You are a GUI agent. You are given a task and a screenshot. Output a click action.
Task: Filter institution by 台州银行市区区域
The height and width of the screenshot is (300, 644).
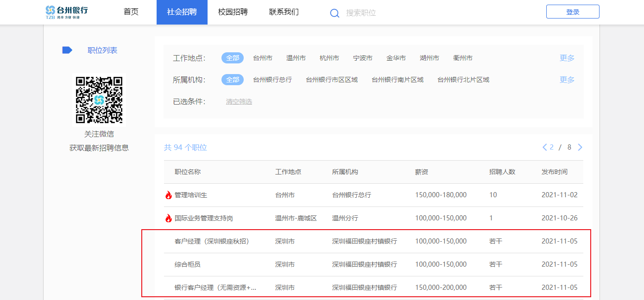point(332,80)
